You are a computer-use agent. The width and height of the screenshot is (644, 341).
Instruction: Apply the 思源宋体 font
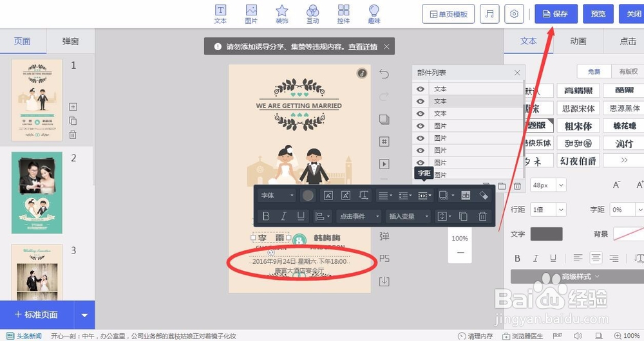coord(578,108)
